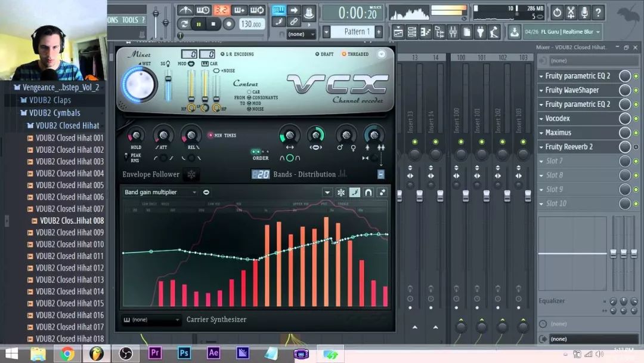Click the large Wet knob in Vocodex
This screenshot has height=363, width=644.
[x=140, y=84]
